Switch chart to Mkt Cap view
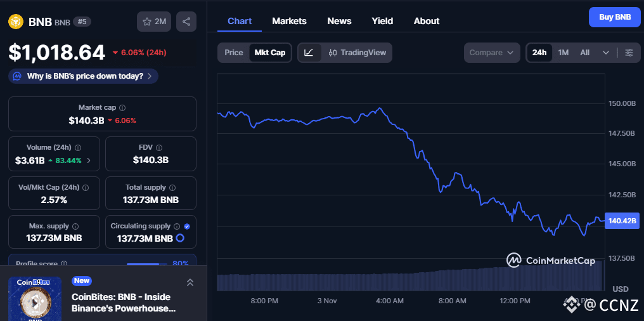This screenshot has width=644, height=321. pyautogui.click(x=270, y=53)
